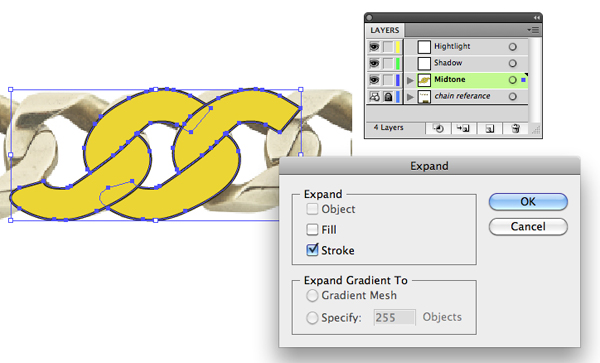Select the LAYERS panel tab
The height and width of the screenshot is (363, 600).
click(x=385, y=30)
